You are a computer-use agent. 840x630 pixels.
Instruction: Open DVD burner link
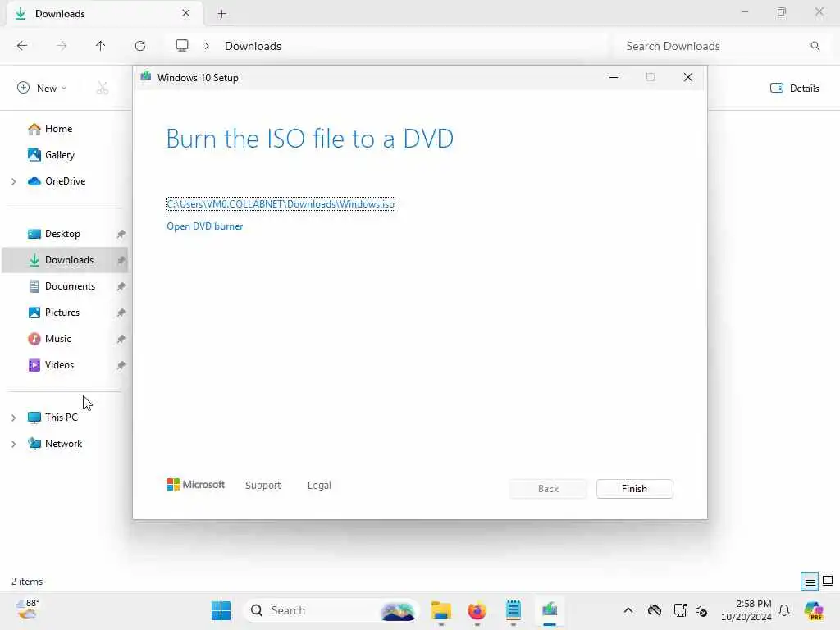click(x=204, y=226)
